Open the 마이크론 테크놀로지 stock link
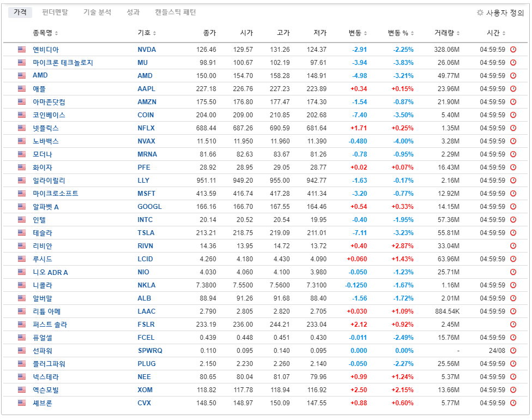This screenshot has width=532, height=420. 63,63
